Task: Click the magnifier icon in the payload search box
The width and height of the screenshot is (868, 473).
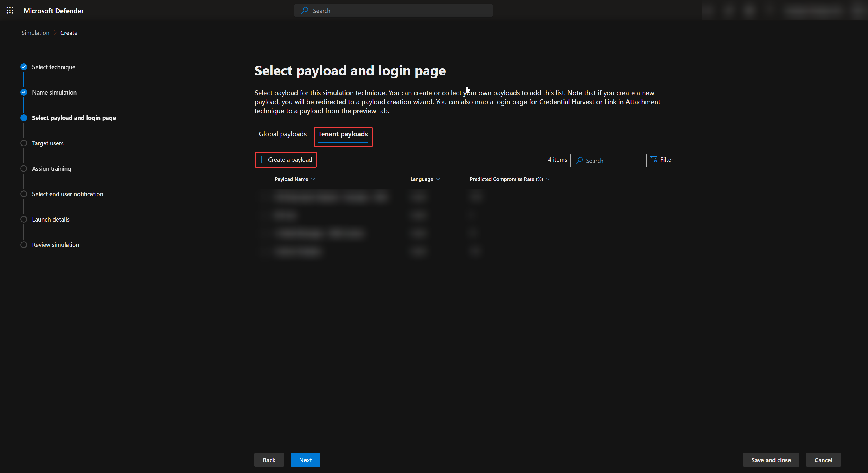Action: (x=579, y=161)
